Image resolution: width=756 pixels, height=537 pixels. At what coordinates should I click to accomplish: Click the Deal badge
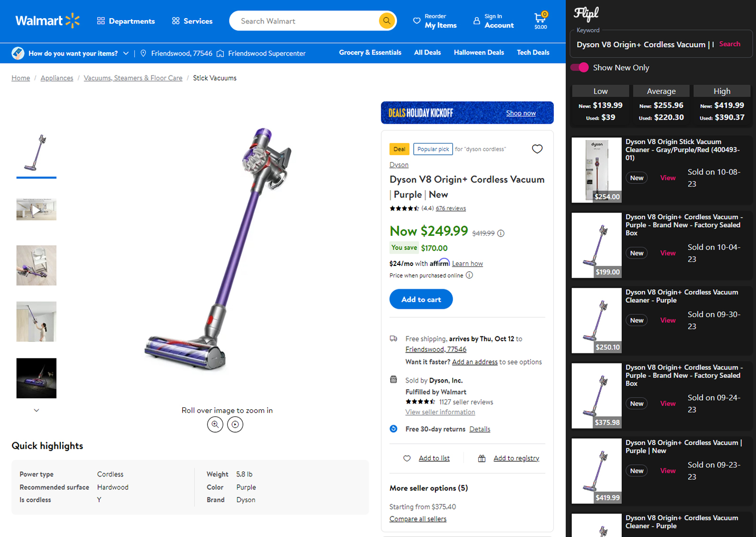(399, 149)
